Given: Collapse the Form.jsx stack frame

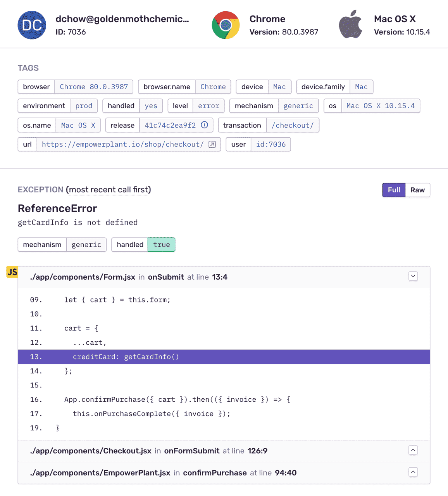Looking at the screenshot, I should click(413, 276).
